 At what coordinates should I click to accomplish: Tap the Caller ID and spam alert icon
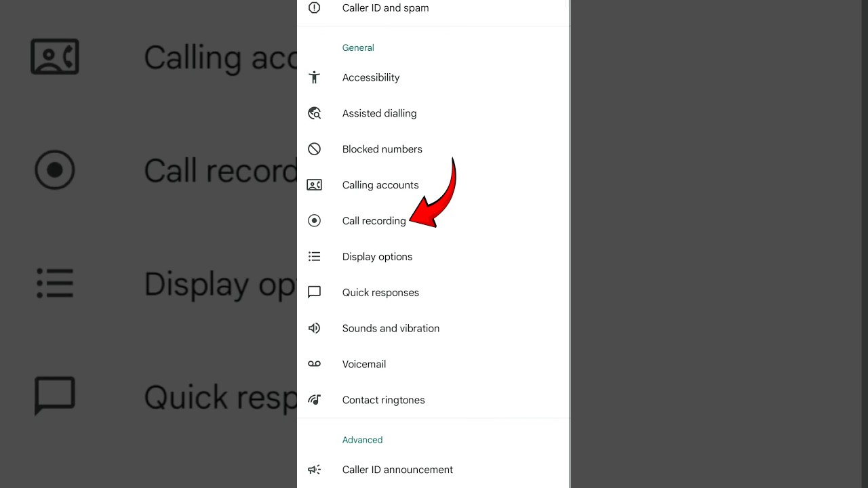point(314,8)
